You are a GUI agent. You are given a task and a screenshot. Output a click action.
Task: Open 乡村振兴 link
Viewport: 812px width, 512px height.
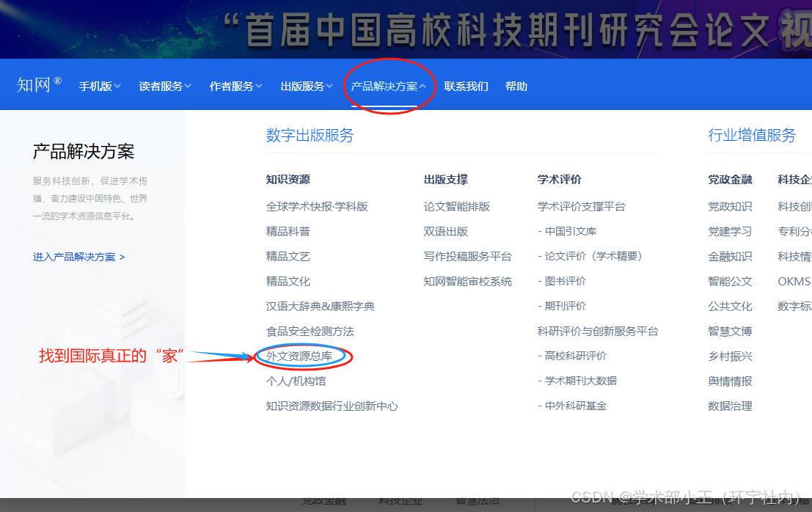pos(730,356)
